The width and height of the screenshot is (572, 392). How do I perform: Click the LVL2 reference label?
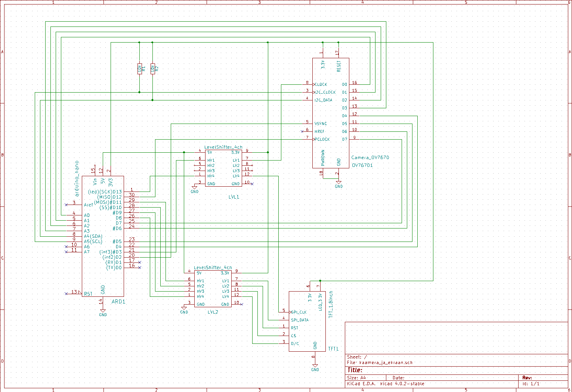[213, 312]
